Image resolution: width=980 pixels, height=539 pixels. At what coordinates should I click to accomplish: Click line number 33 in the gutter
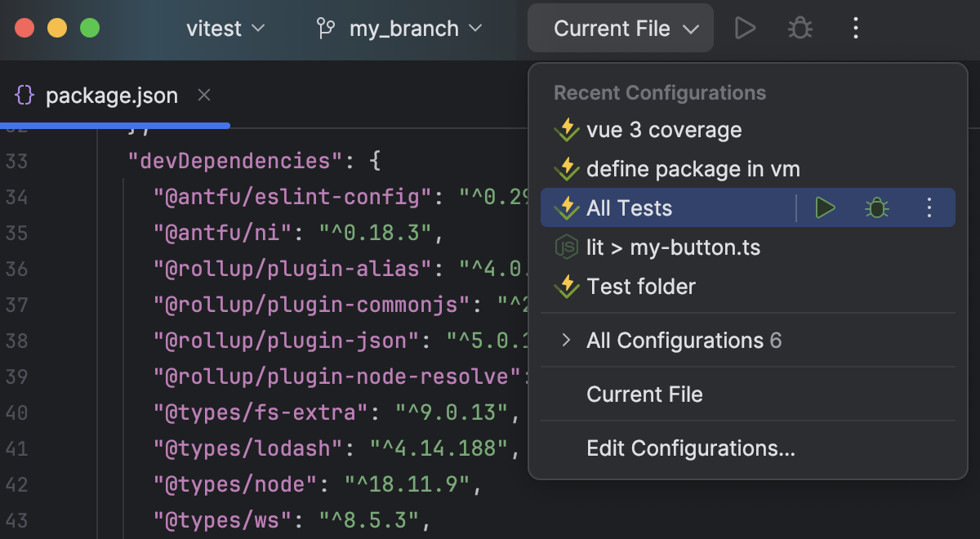(16, 161)
